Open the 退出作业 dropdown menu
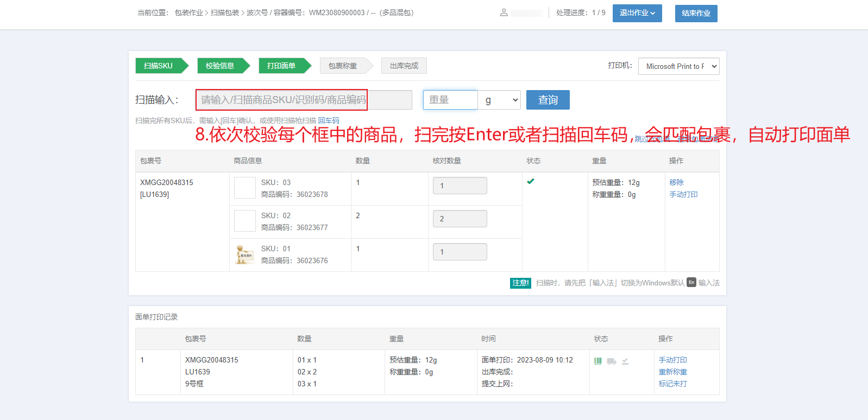 (637, 13)
